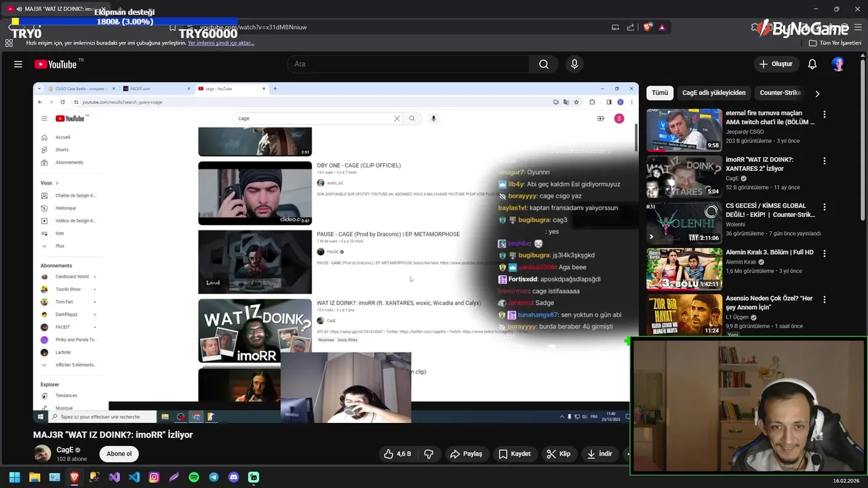Focus the Ara search field
Image resolution: width=868 pixels, height=488 pixels.
tap(408, 64)
